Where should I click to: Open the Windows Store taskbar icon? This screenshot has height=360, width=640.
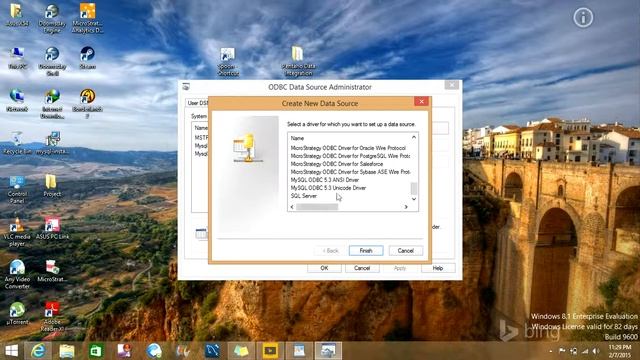tap(96, 351)
